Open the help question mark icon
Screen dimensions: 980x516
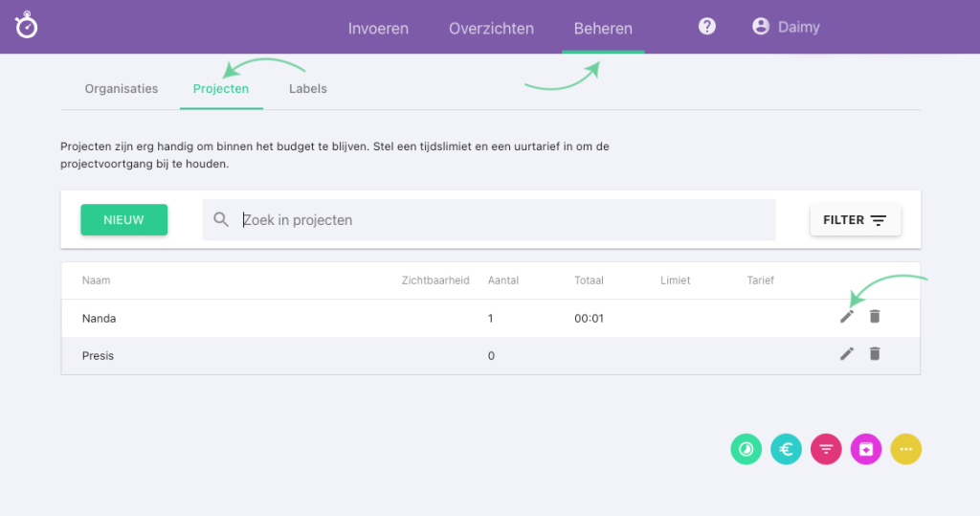[x=707, y=27]
